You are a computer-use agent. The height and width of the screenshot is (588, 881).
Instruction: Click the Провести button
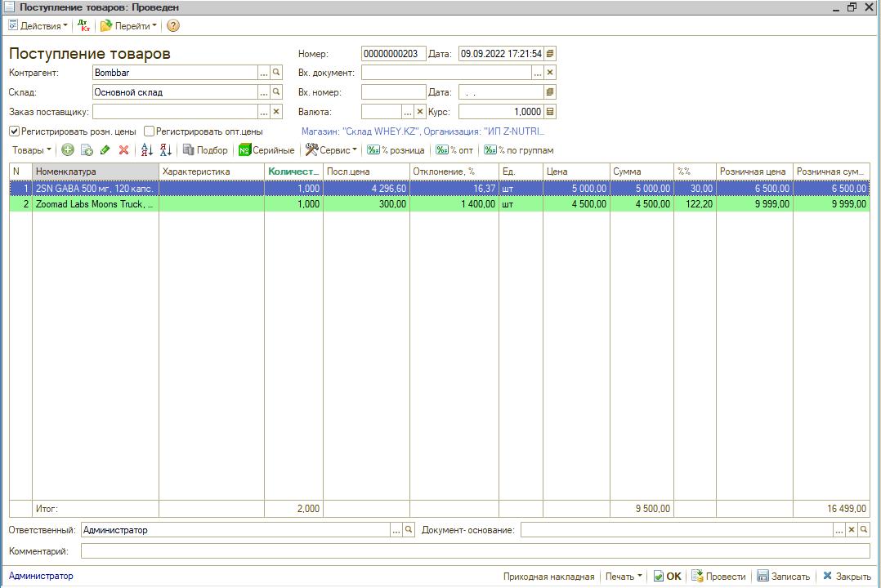[x=718, y=577]
